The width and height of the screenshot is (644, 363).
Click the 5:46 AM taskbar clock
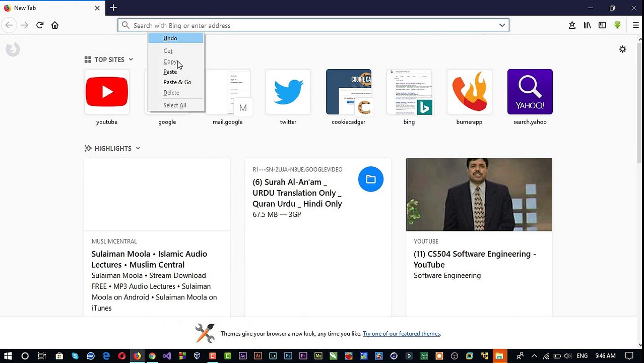pos(605,356)
